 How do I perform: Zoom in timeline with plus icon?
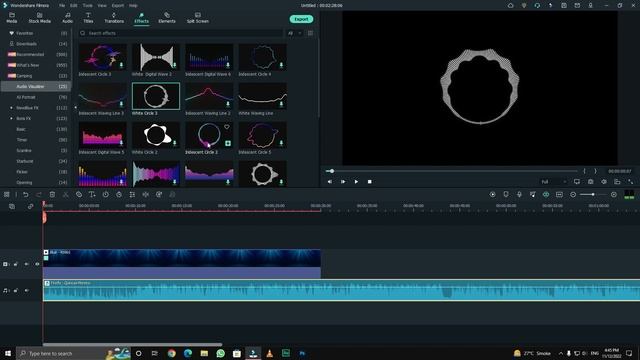point(613,195)
